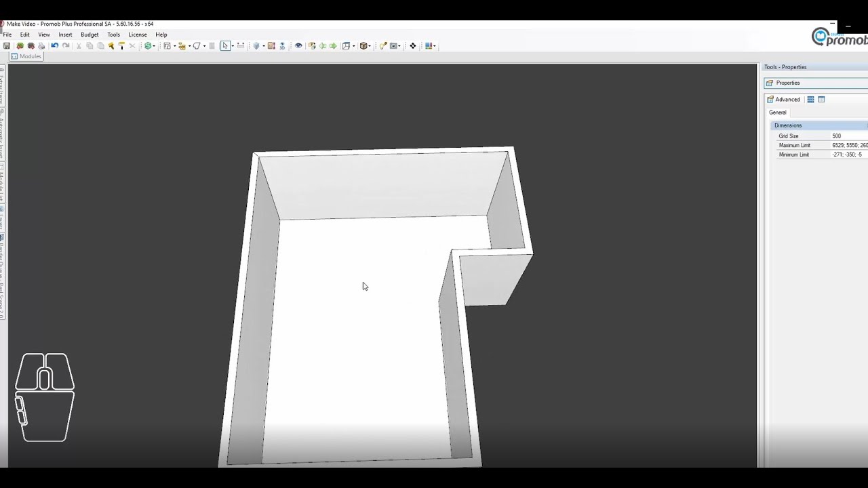Screen dimensions: 868x488
Task: Click the Copy icon in toolbar
Action: [90, 46]
